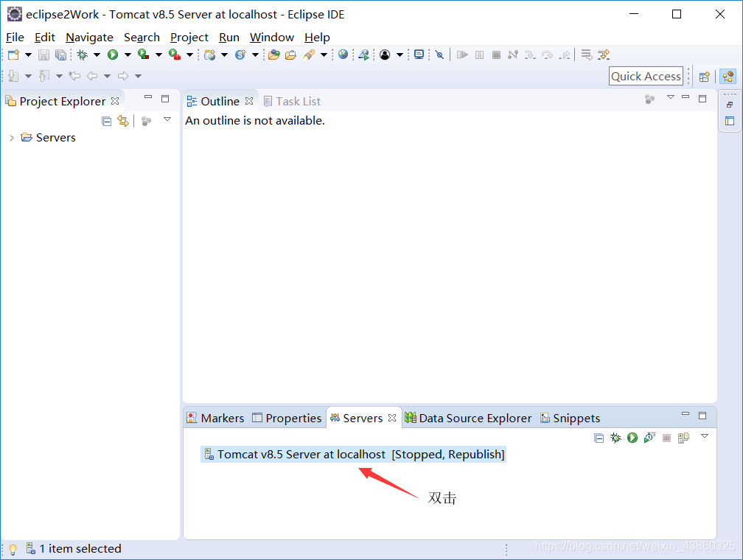Viewport: 743px width, 560px height.
Task: Open the Navigate menu
Action: (x=90, y=38)
